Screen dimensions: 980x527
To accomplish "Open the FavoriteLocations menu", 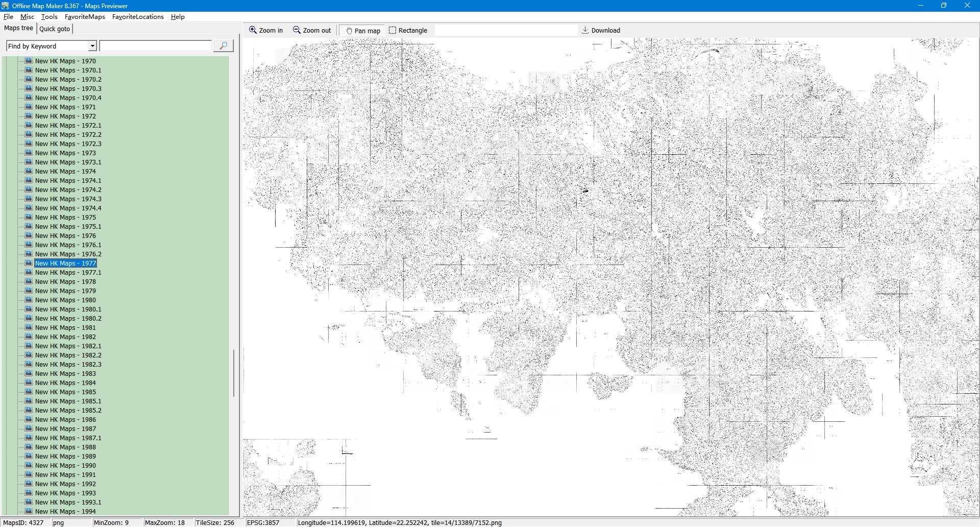I will click(138, 17).
